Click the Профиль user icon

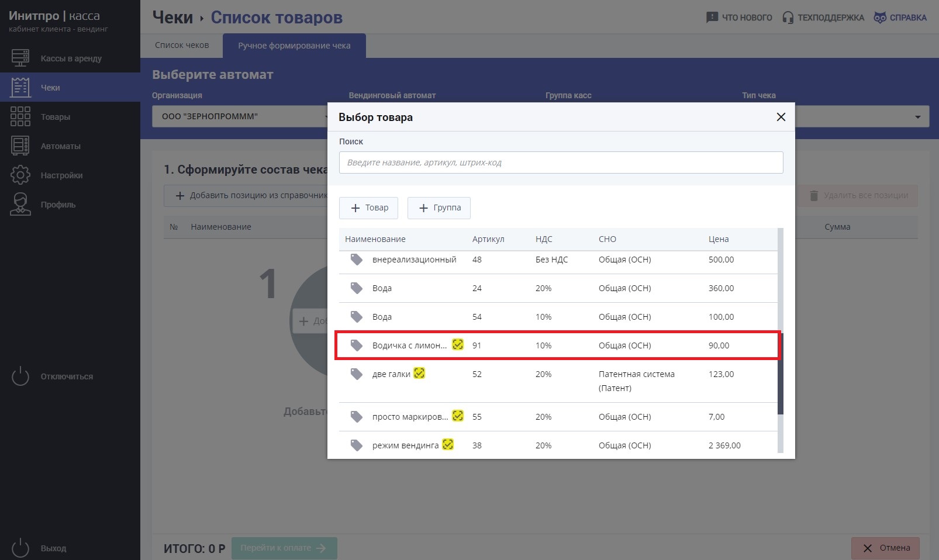(20, 204)
